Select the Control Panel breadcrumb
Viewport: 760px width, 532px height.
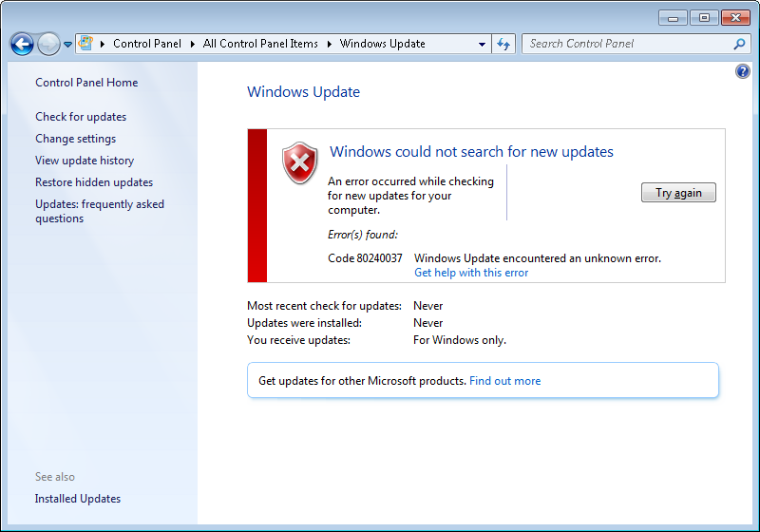(x=147, y=44)
